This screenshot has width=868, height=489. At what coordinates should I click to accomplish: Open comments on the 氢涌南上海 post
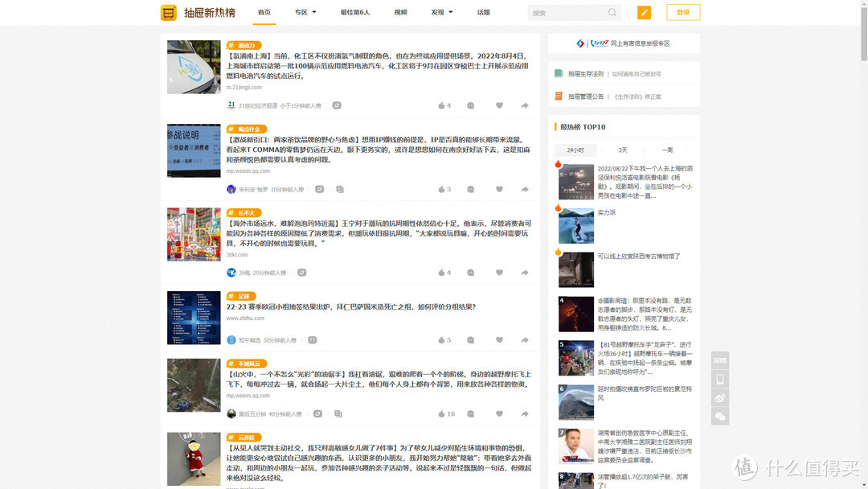click(x=470, y=105)
